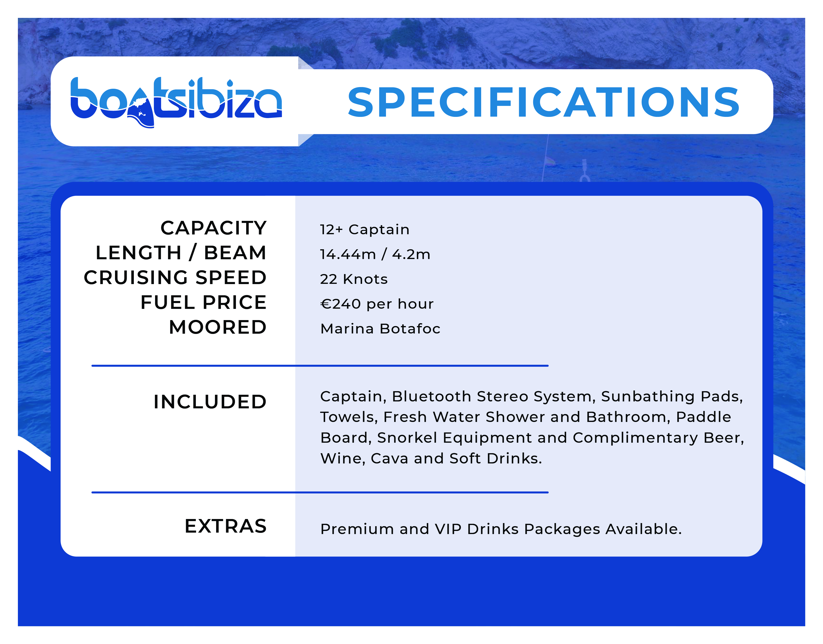Click the '14.44m / 4.2m' text
This screenshot has width=823, height=644.
point(375,254)
